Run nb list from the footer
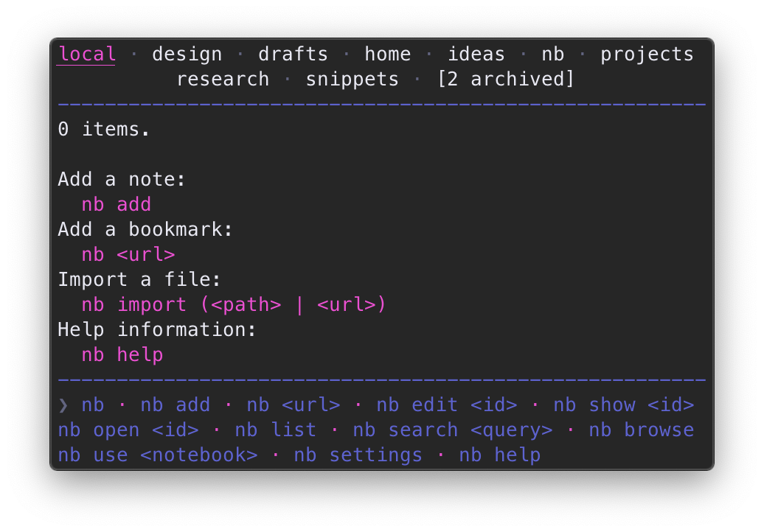764x532 pixels. point(274,430)
